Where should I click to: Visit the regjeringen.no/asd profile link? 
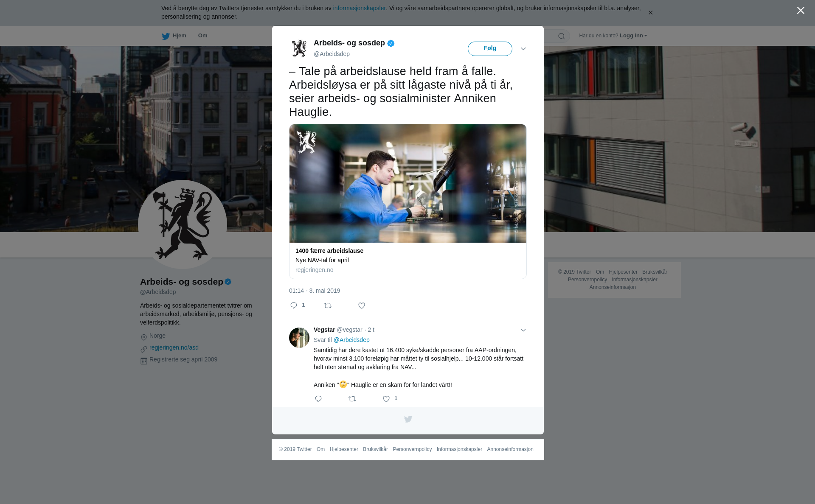pyautogui.click(x=174, y=347)
